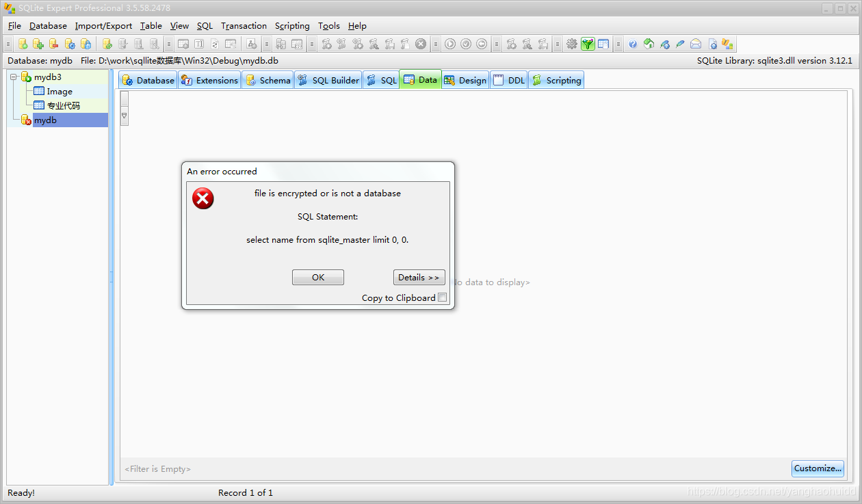Click the Commit Transaction checkmark icon
Screen dimensions: 862x504
coord(466,44)
